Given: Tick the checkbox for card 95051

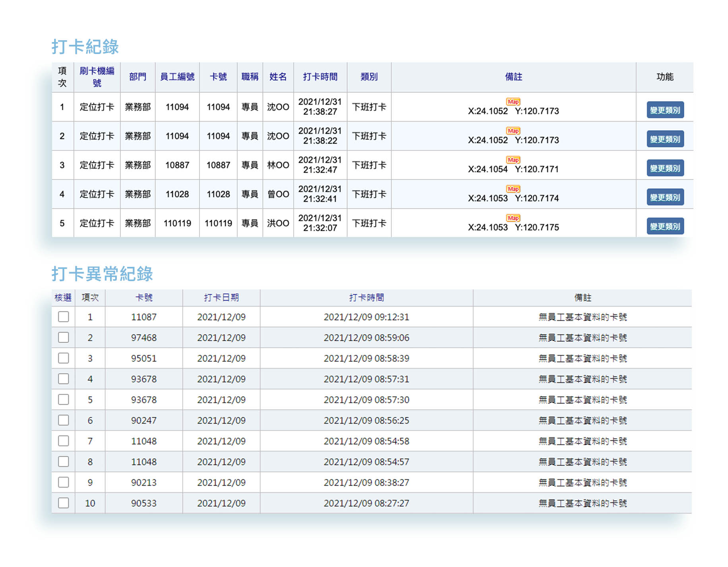Looking at the screenshot, I should tap(64, 358).
